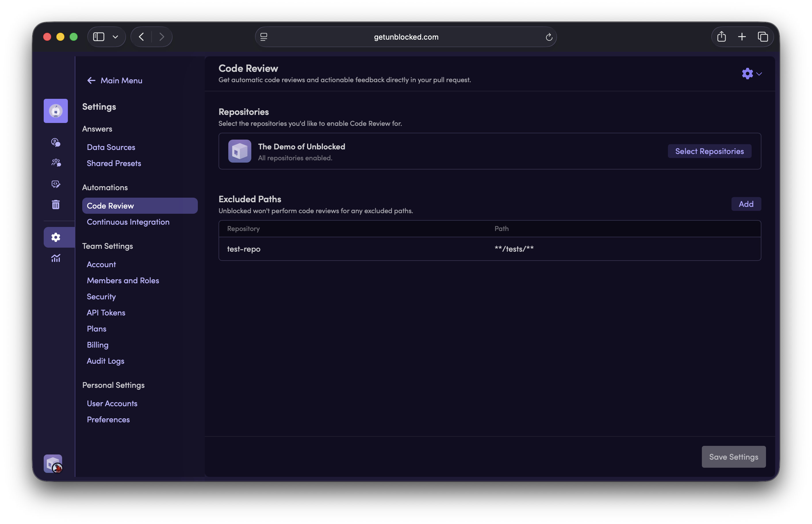Go back to Main Menu

click(x=115, y=80)
